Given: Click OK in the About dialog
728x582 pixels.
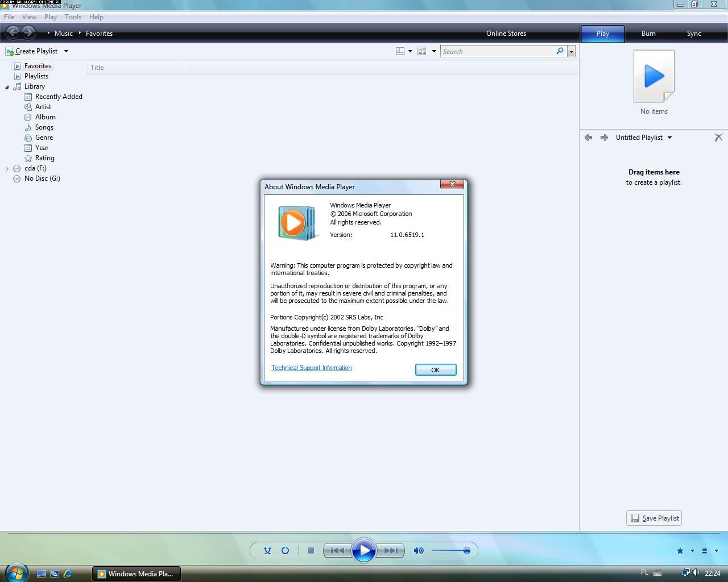Looking at the screenshot, I should [435, 370].
